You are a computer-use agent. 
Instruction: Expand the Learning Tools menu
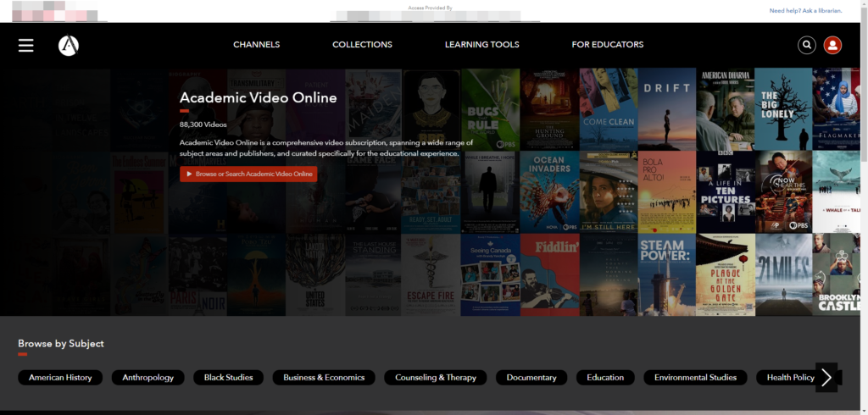(x=481, y=45)
